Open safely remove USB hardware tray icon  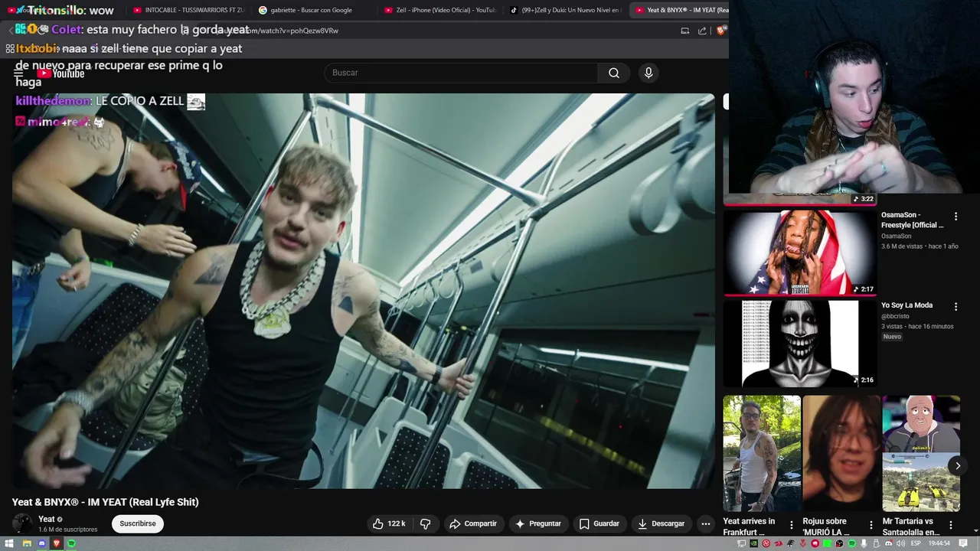[x=876, y=543]
